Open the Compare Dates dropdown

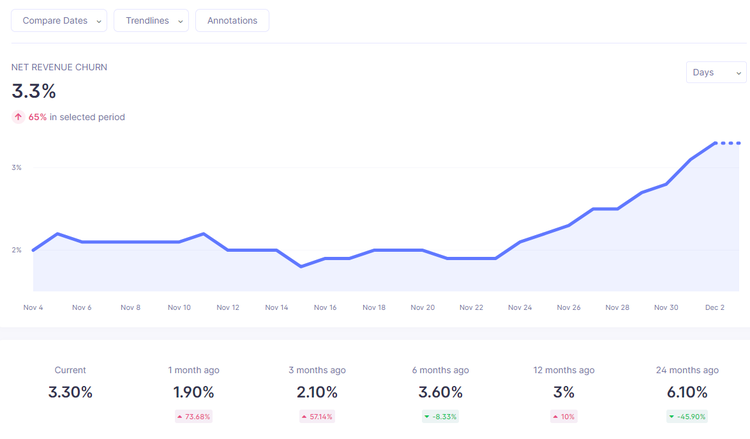[x=59, y=21]
